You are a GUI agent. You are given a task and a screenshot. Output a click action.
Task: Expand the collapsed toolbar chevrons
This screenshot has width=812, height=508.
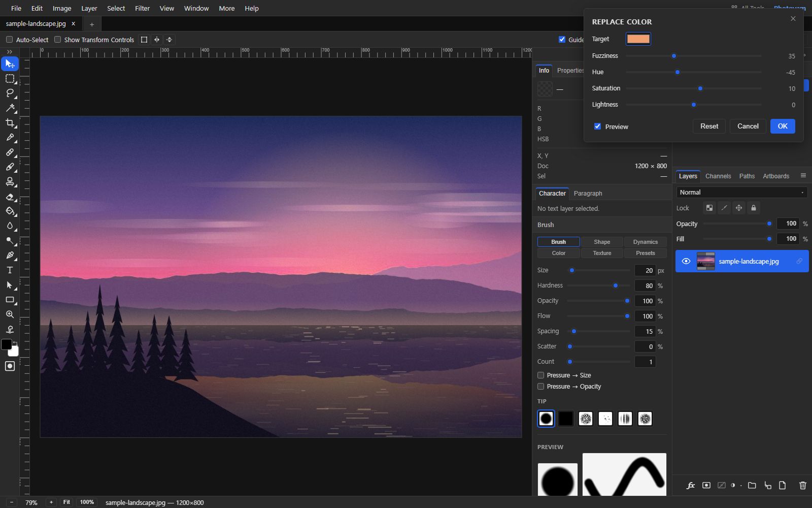tap(9, 52)
